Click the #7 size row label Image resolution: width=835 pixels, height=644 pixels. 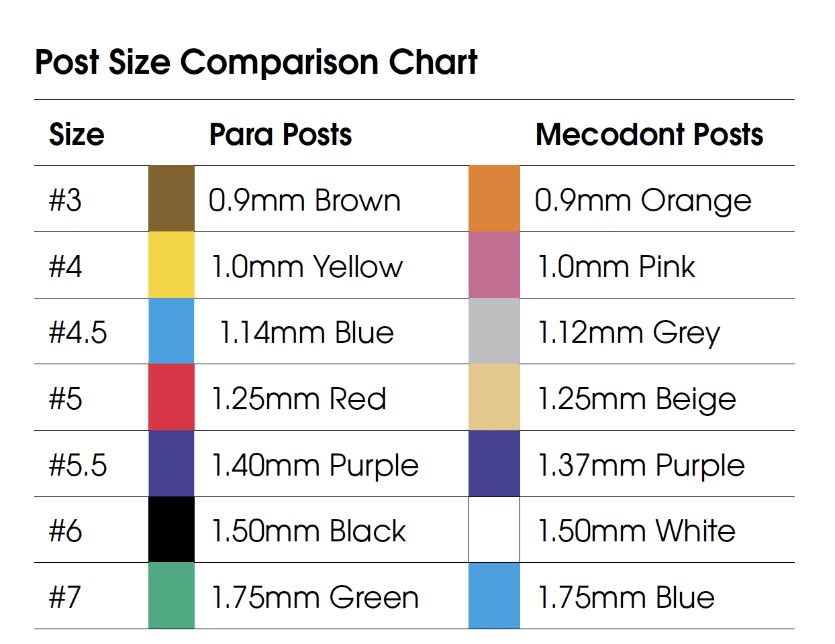pyautogui.click(x=65, y=597)
